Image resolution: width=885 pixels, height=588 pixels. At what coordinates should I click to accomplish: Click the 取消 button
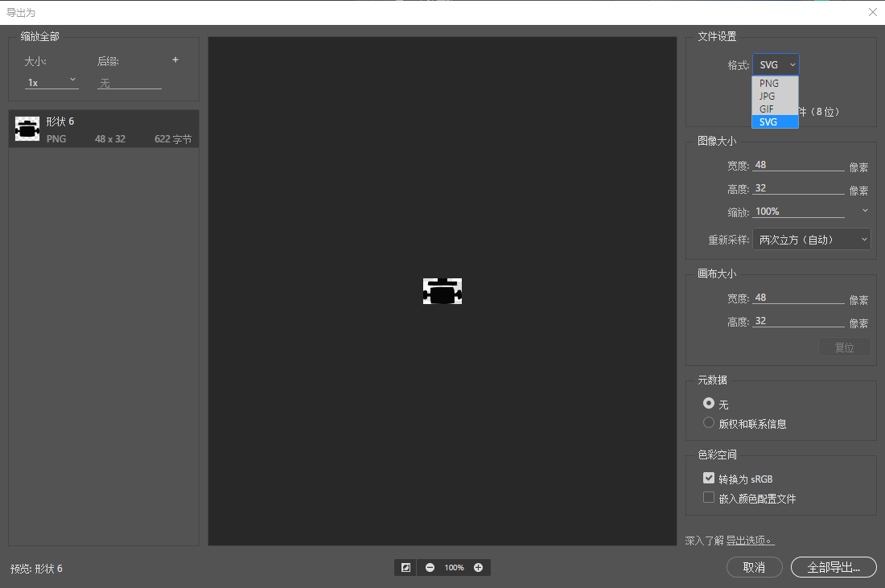coord(754,567)
